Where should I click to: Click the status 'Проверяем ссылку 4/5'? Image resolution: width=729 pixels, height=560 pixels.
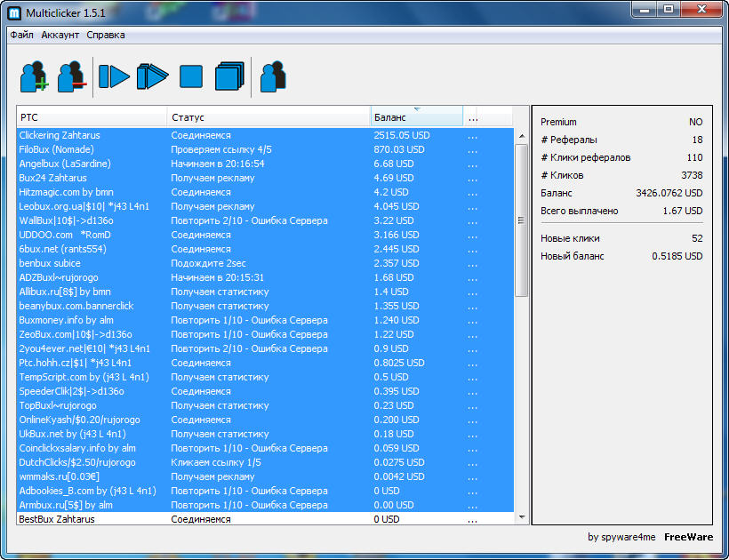[x=221, y=149]
